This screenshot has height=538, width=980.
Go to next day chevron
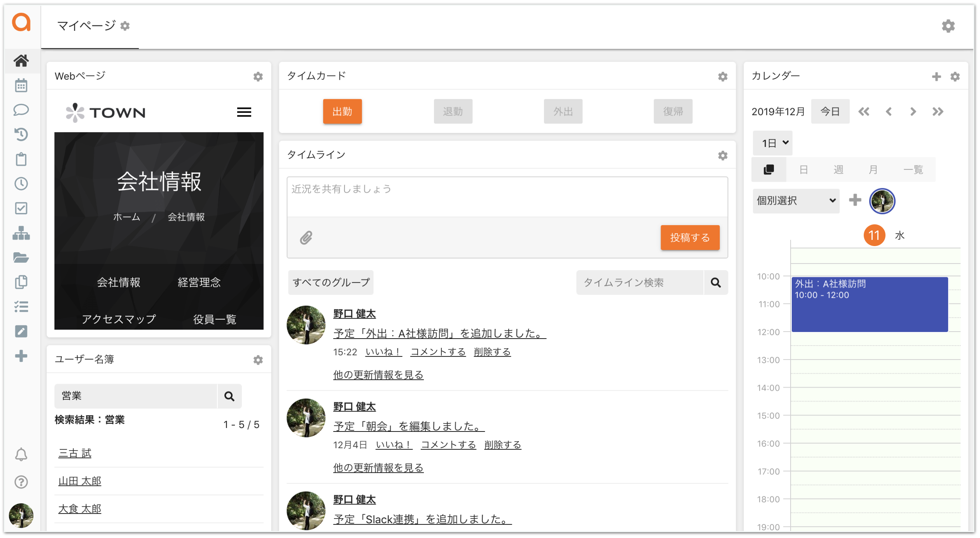pyautogui.click(x=913, y=112)
